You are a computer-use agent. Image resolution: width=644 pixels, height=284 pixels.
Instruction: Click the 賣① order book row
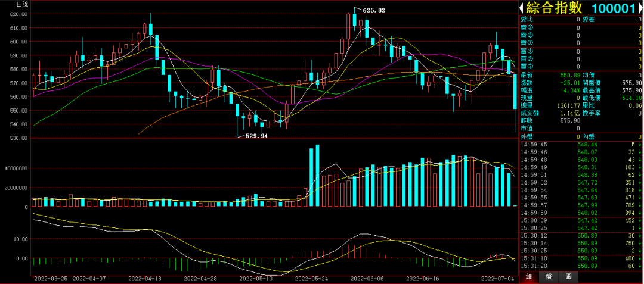pyautogui.click(x=581, y=43)
